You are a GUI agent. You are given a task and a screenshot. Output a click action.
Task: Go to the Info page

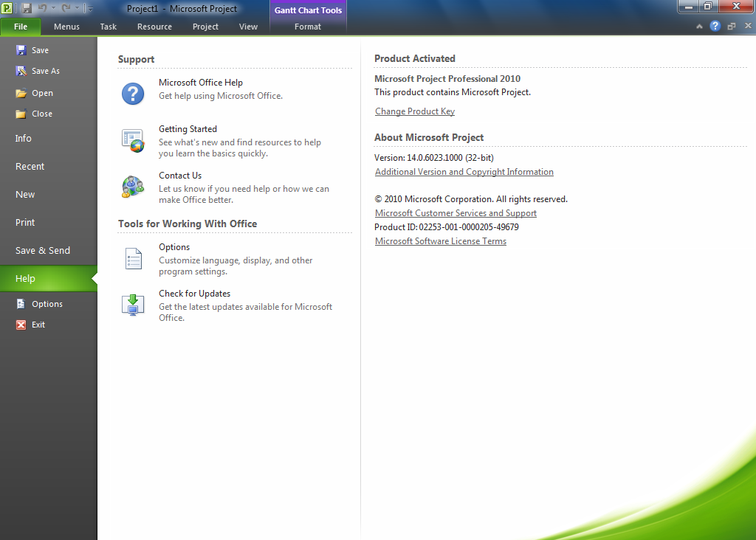point(23,138)
